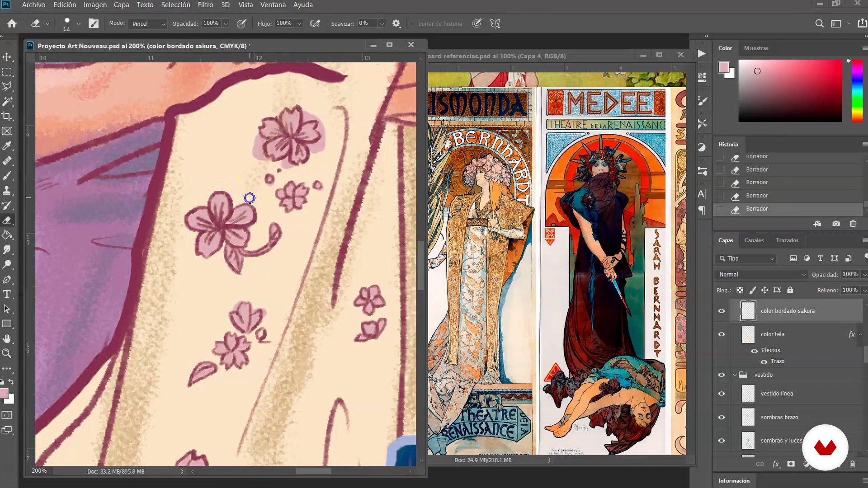Collapse color tela layer effects

pos(860,334)
